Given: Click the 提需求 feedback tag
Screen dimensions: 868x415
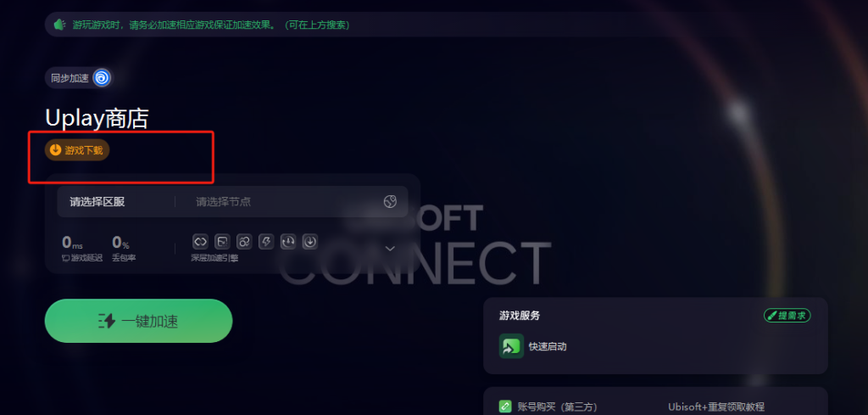Looking at the screenshot, I should pos(787,316).
